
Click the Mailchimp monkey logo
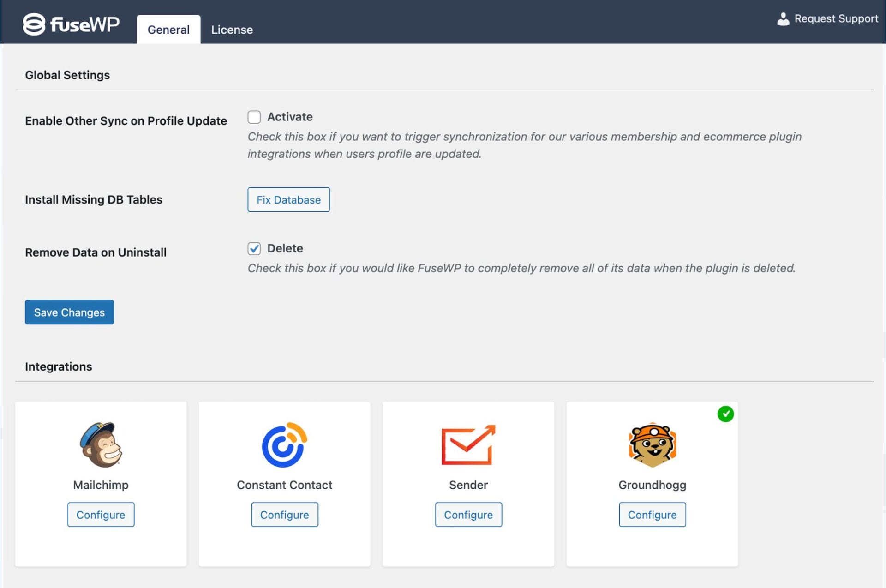click(x=101, y=445)
